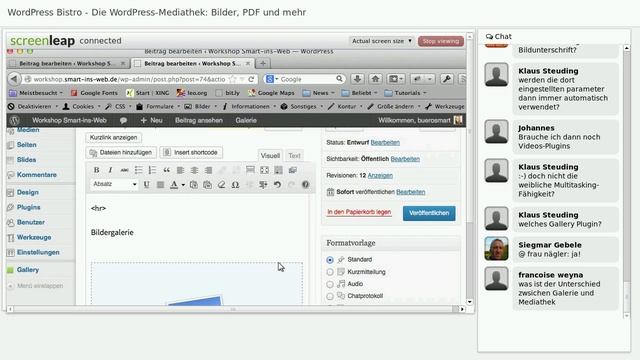This screenshot has width=640, height=360.
Task: Click Kurzlink anzeigen button
Action: point(113,138)
